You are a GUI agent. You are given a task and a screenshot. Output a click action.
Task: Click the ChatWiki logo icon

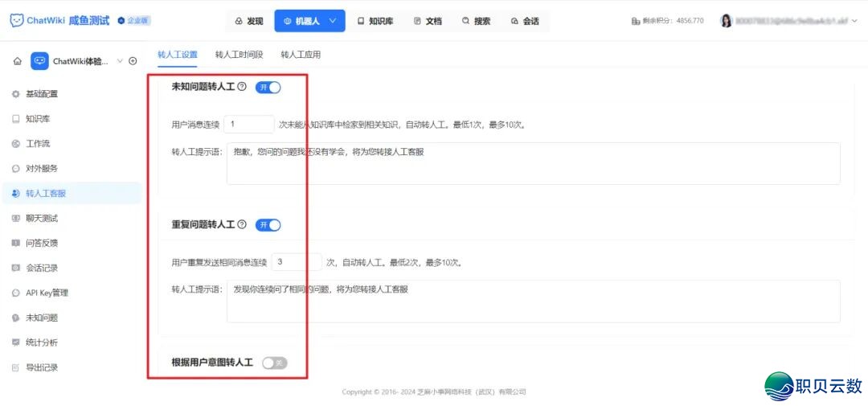(x=17, y=20)
